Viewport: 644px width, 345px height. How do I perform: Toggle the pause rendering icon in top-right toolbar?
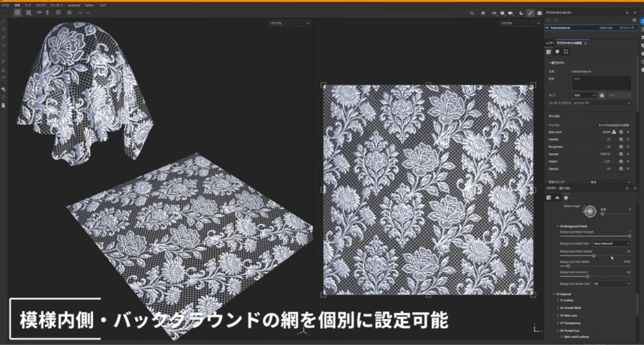(483, 13)
